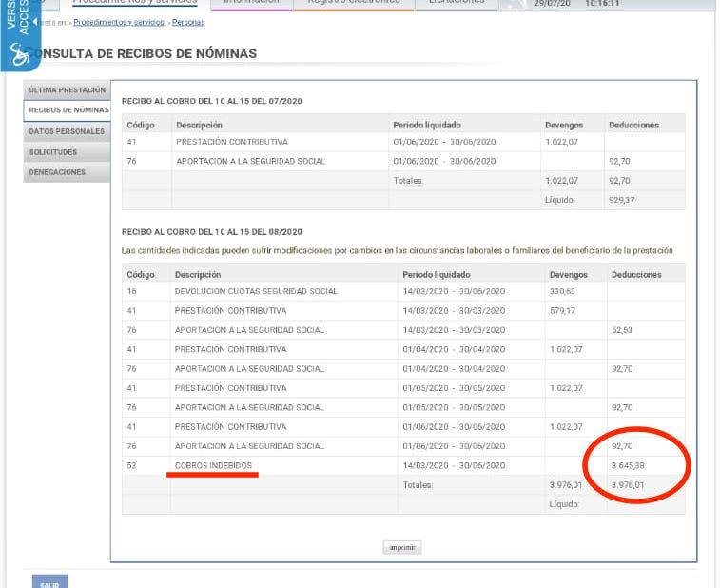Click the 92,70 total deduction in 07/2020 Totales row
This screenshot has height=588, width=720.
point(619,181)
